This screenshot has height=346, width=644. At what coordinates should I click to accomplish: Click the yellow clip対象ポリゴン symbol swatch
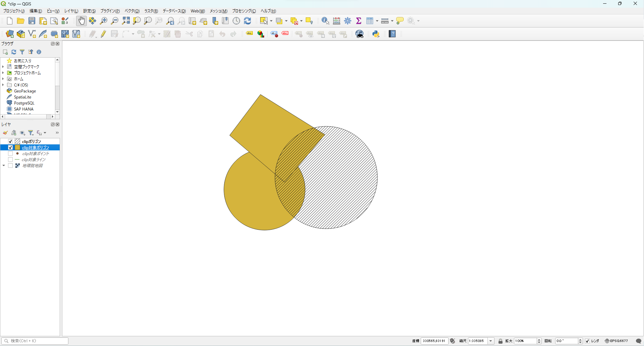(17, 147)
